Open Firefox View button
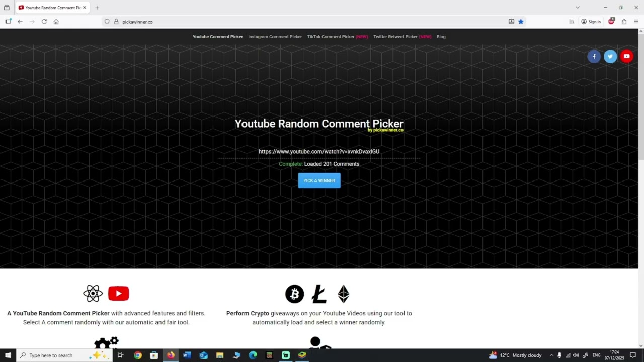The width and height of the screenshot is (644, 362). coord(7,8)
